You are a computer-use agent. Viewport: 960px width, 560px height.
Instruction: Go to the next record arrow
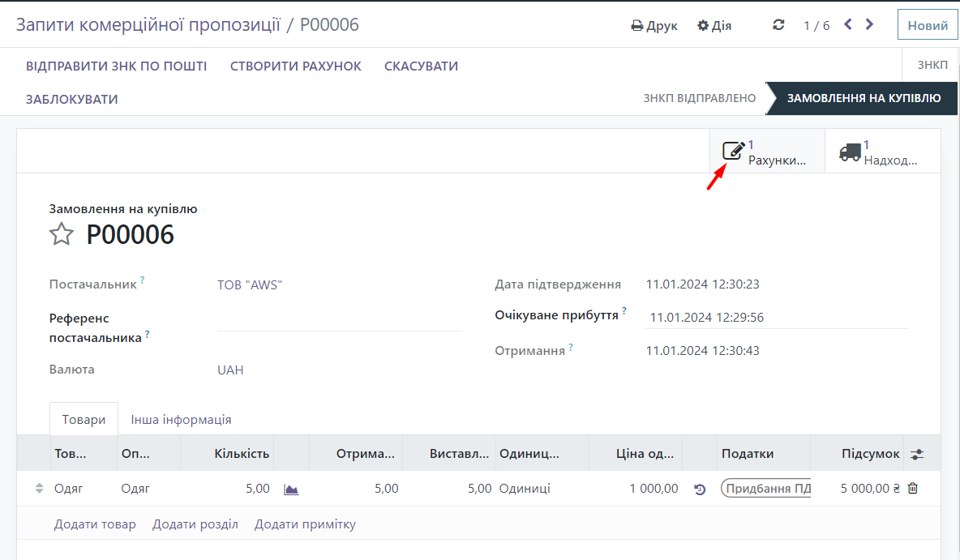tap(870, 25)
